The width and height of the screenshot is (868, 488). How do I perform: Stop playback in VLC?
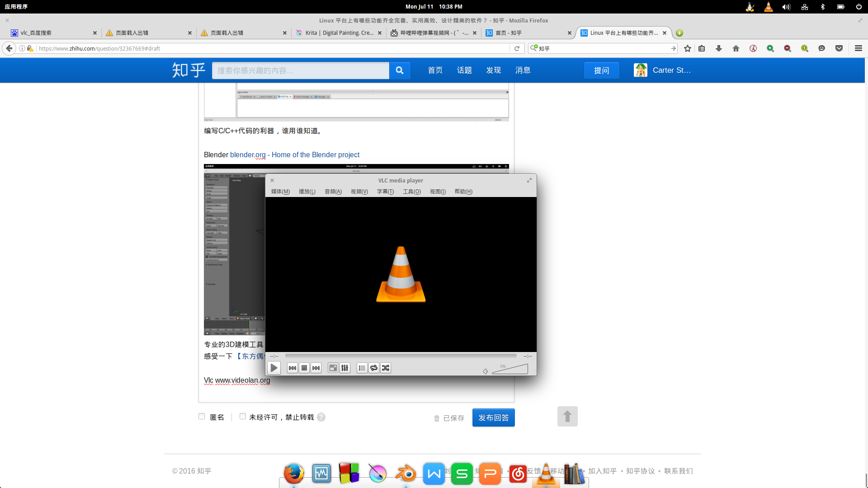tap(304, 368)
